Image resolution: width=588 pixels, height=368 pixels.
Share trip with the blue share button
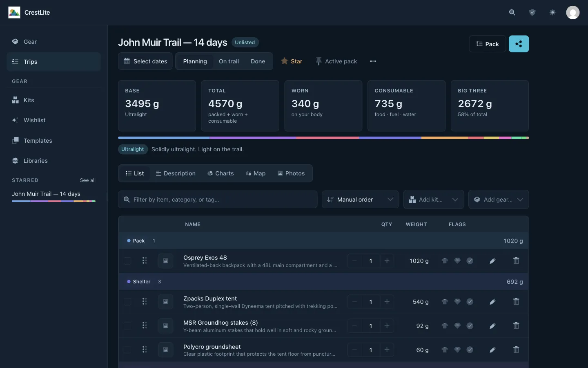click(x=519, y=44)
